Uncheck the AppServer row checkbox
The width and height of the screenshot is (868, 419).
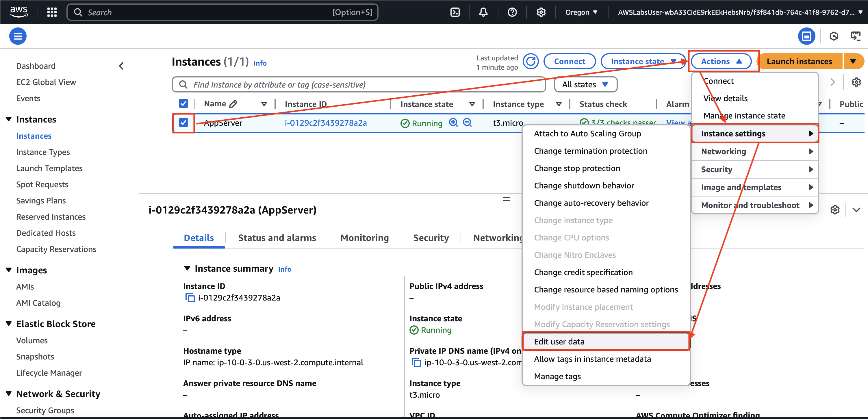click(183, 123)
